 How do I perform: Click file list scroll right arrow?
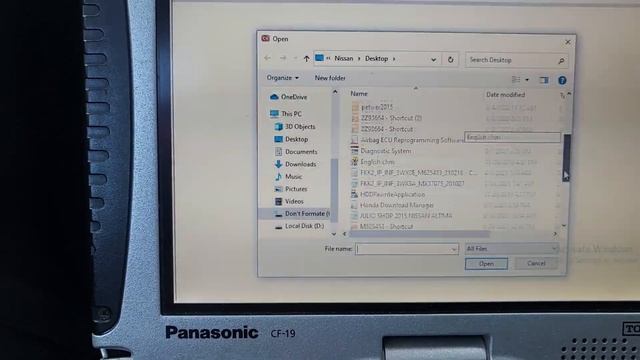pos(555,234)
